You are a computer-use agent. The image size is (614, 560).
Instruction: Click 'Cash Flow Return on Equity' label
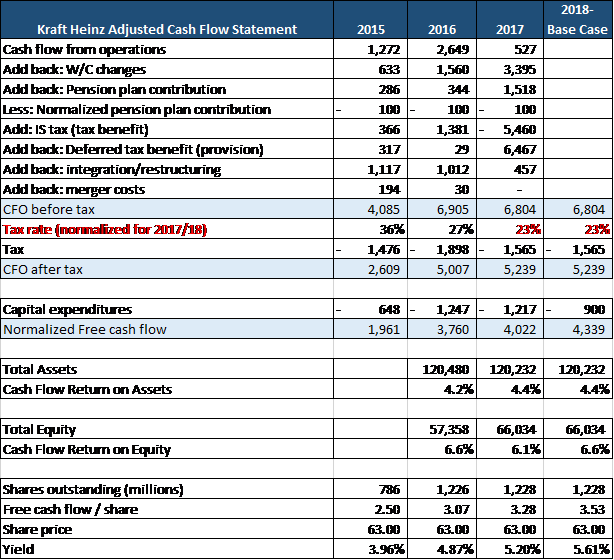pyautogui.click(x=87, y=450)
